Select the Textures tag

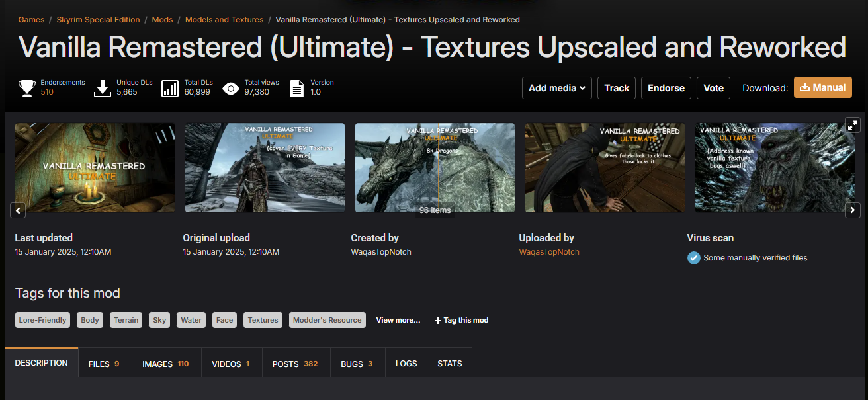(263, 320)
